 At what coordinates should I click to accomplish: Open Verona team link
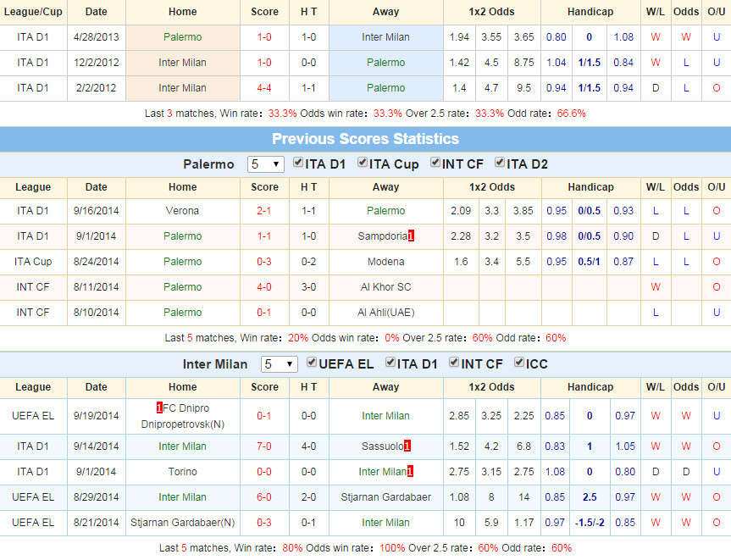coord(182,211)
